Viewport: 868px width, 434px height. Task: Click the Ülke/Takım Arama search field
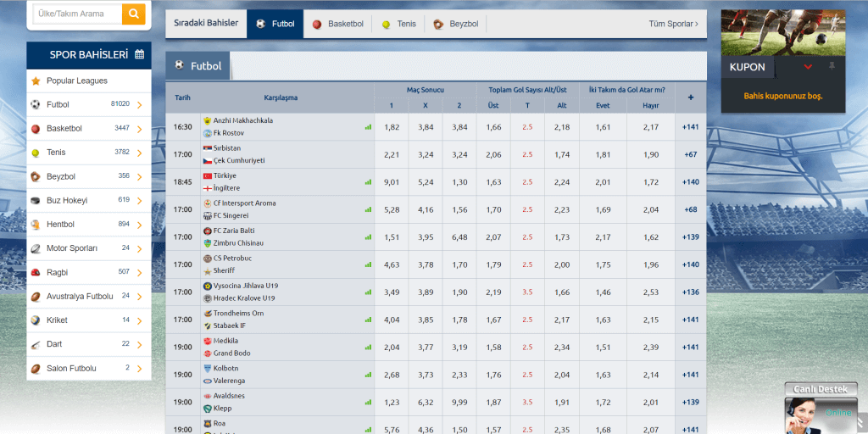[x=77, y=14]
